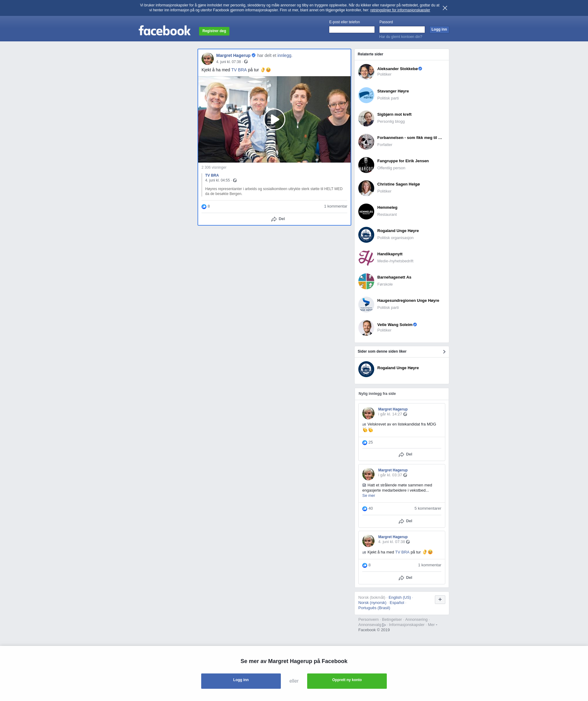This screenshot has height=701, width=588.
Task: Click the Passord input field
Action: (x=402, y=30)
